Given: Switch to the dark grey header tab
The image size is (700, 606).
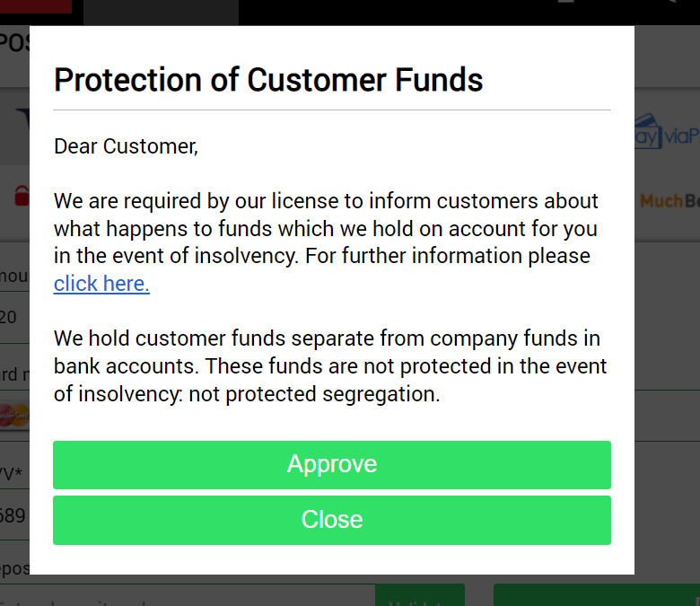Looking at the screenshot, I should pyautogui.click(x=162, y=13).
